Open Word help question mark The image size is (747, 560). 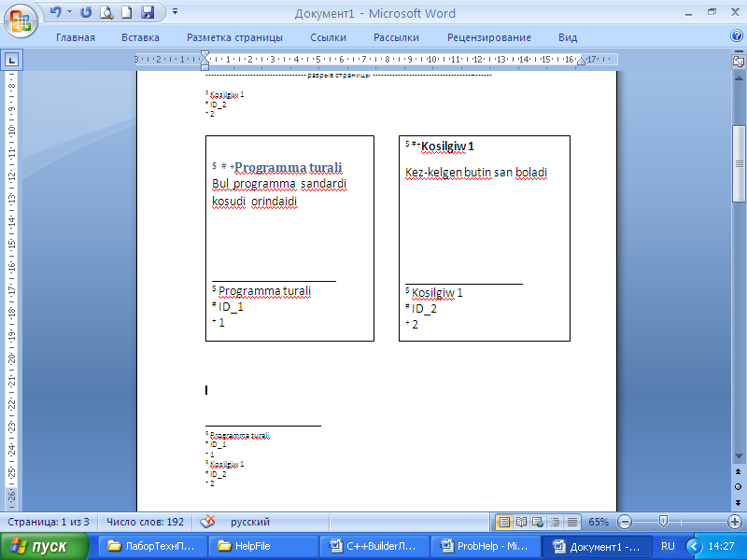coord(736,35)
